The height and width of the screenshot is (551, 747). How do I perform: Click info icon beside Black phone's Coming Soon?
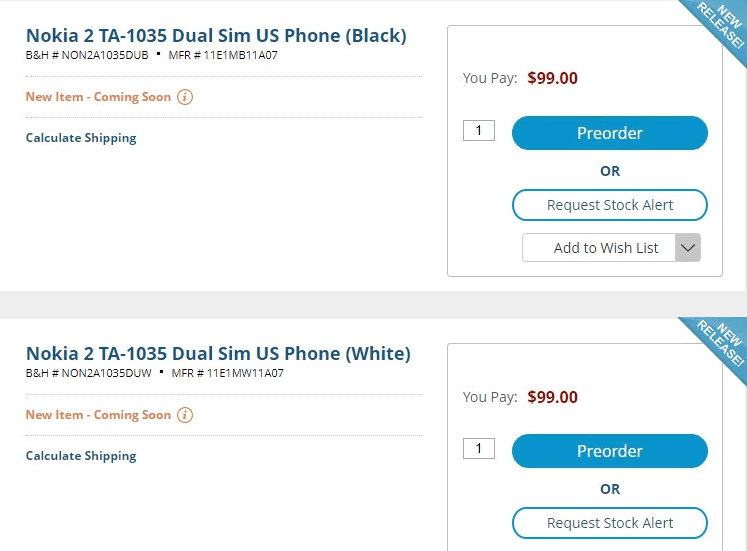coord(185,97)
